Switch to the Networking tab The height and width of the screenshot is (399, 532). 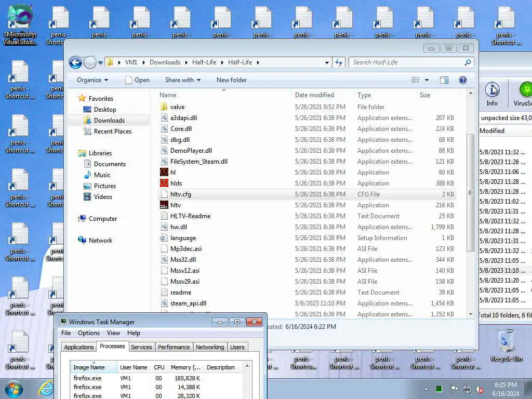click(x=210, y=347)
